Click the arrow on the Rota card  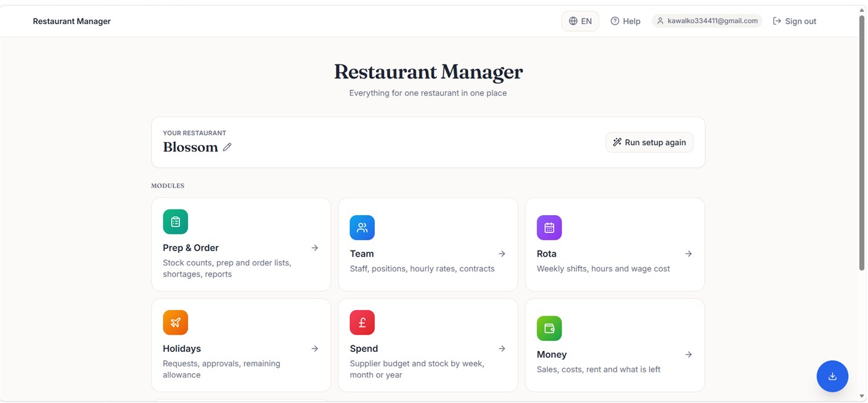[689, 254]
